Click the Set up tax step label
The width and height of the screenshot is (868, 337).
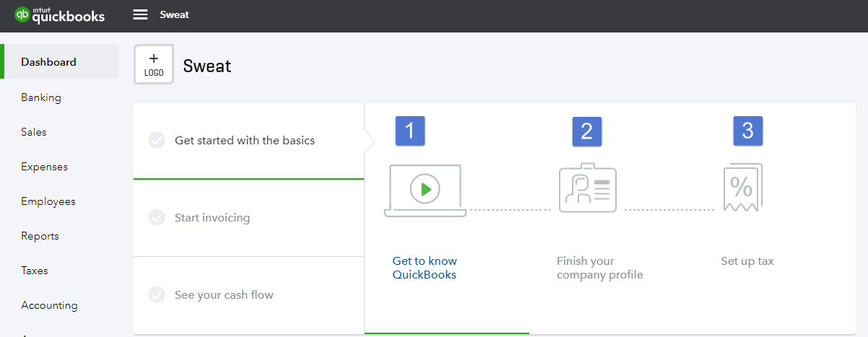[747, 261]
